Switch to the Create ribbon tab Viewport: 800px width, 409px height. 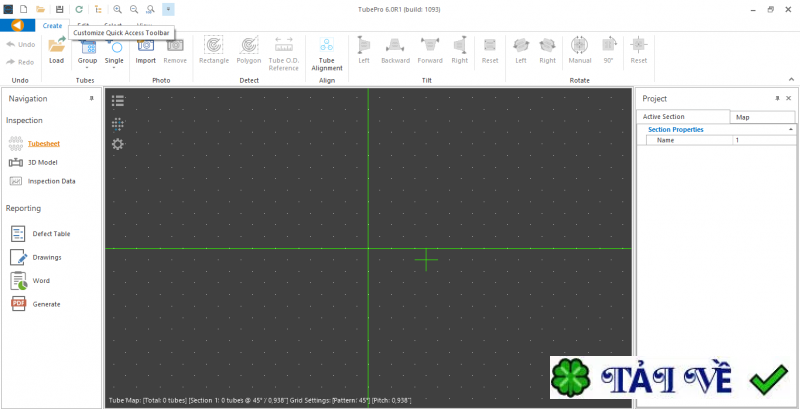pyautogui.click(x=52, y=25)
